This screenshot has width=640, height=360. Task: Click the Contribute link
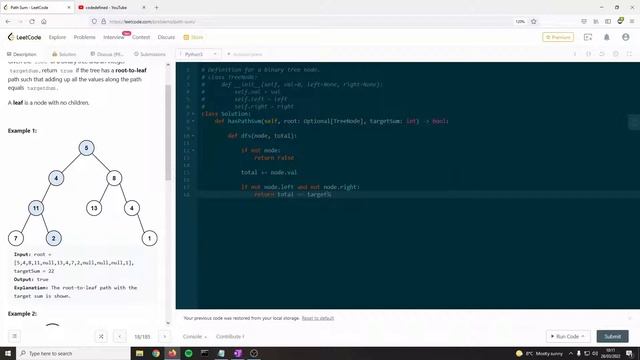click(x=230, y=336)
